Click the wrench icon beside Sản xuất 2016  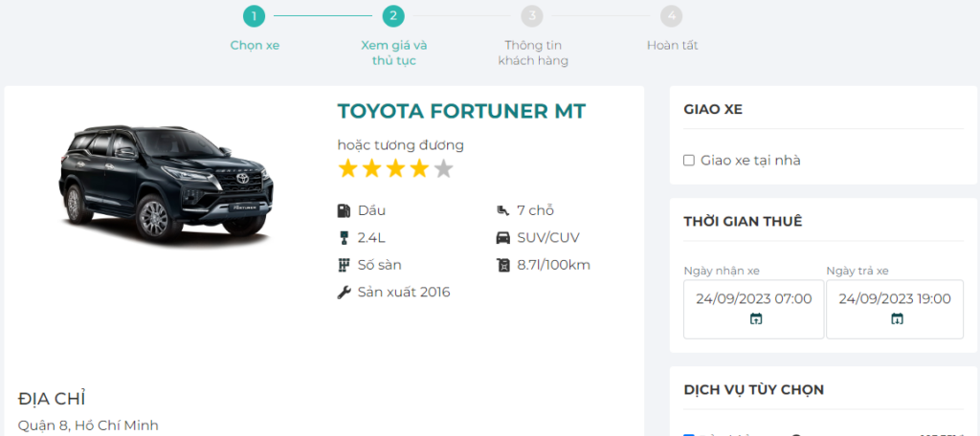tap(345, 293)
